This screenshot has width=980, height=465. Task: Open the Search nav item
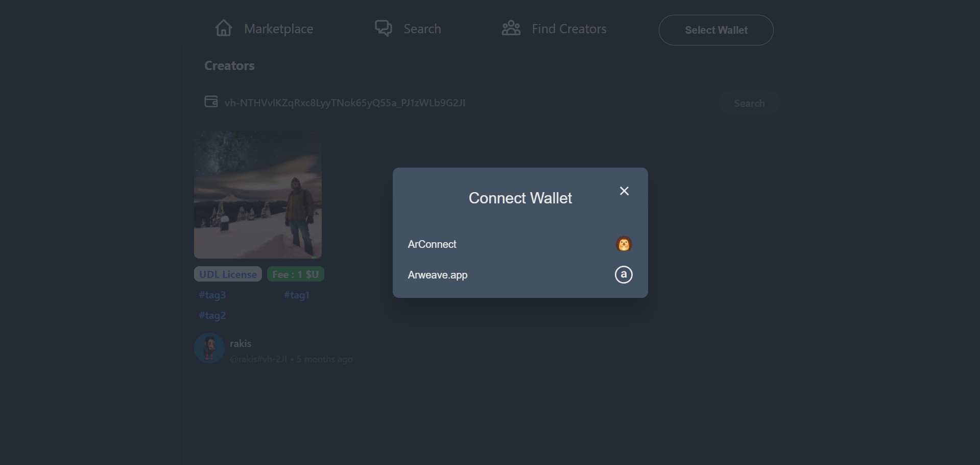pos(408,29)
